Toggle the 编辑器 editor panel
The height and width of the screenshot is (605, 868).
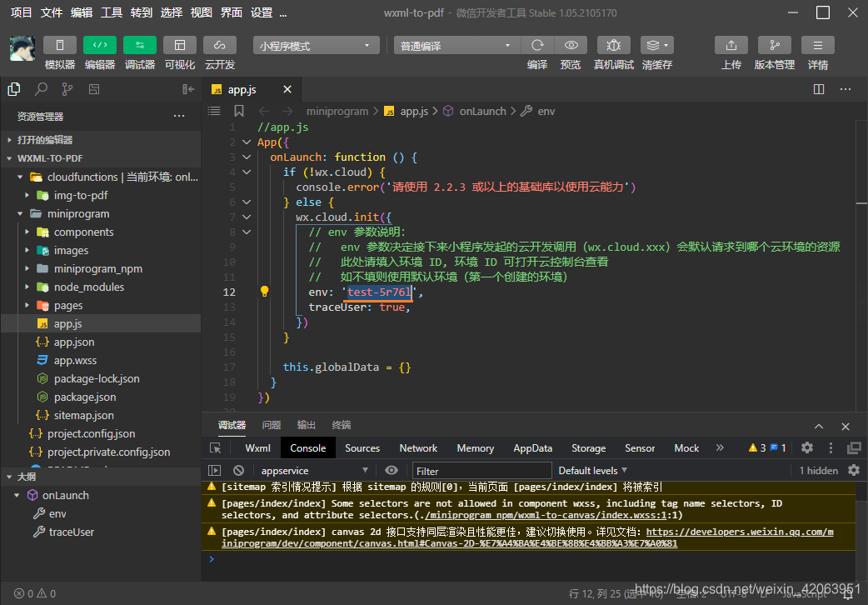tap(100, 45)
